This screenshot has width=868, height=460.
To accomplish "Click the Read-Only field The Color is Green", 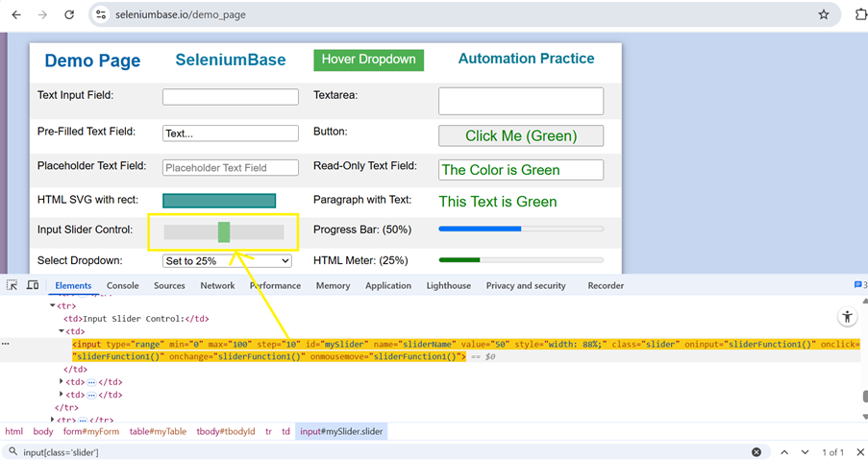I will (521, 170).
